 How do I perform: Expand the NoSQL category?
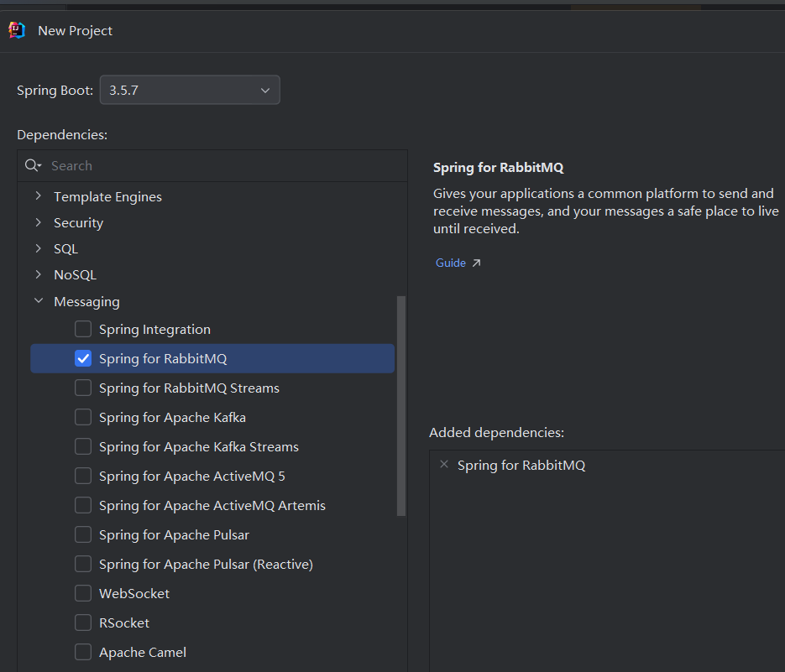pos(39,274)
